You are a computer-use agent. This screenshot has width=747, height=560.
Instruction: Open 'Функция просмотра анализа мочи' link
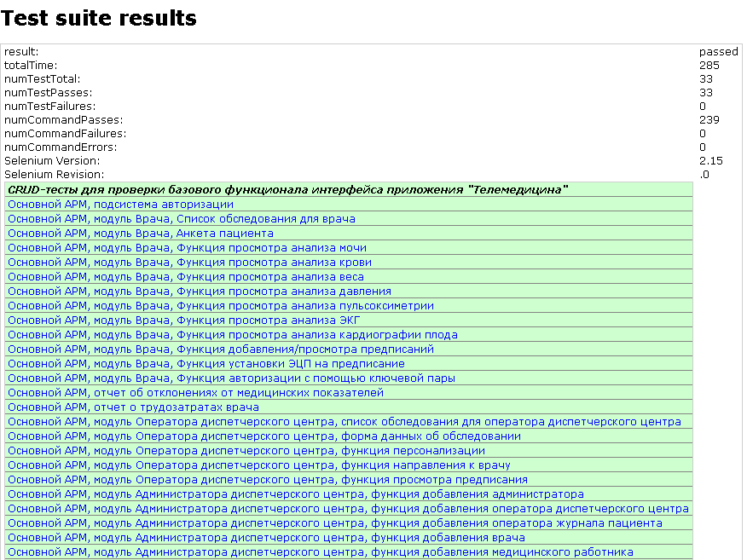click(x=188, y=248)
